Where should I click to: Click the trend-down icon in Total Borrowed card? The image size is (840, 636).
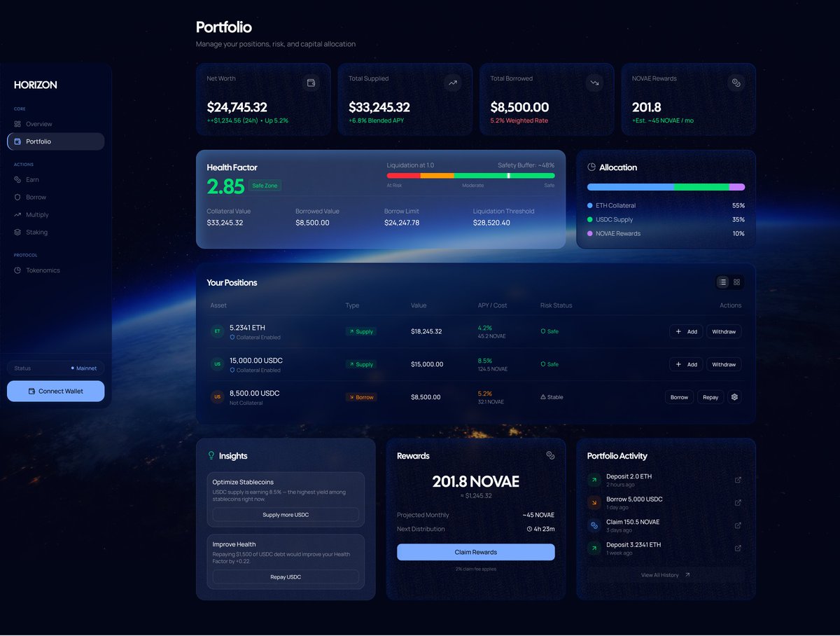(594, 83)
